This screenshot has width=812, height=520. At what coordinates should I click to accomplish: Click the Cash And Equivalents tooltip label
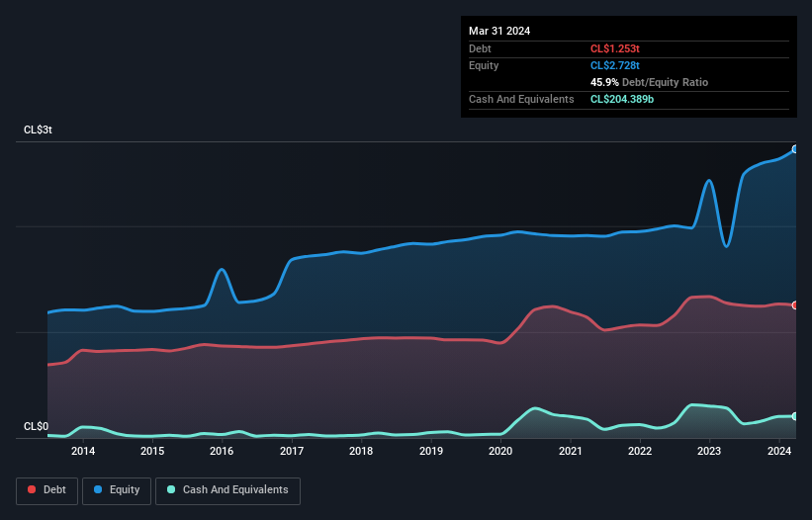pyautogui.click(x=521, y=99)
